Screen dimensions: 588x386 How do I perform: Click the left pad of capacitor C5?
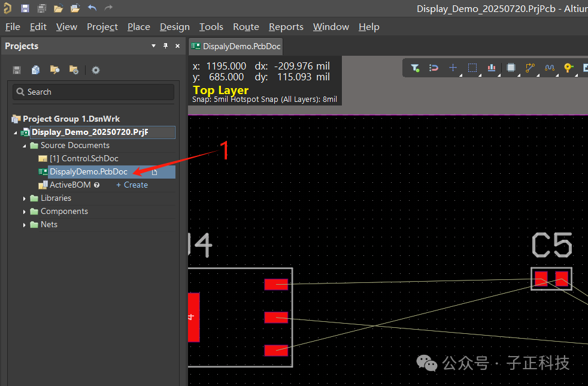[x=541, y=279]
